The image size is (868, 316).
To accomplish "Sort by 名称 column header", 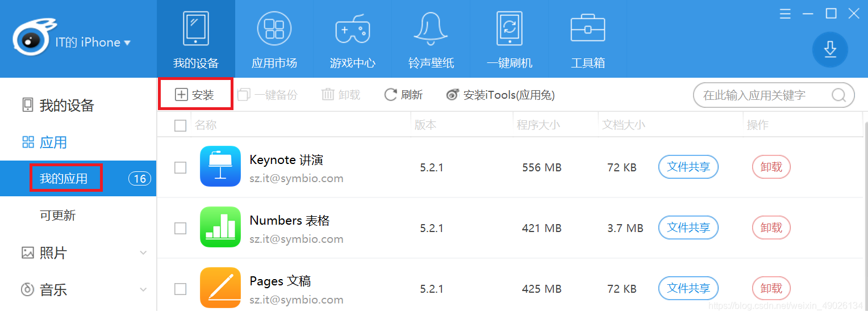I will coord(206,125).
